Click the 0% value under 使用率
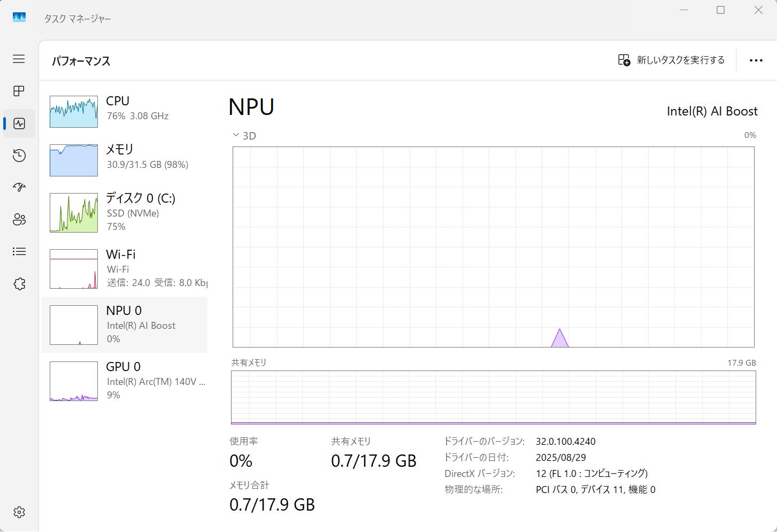This screenshot has height=532, width=777. 241,461
